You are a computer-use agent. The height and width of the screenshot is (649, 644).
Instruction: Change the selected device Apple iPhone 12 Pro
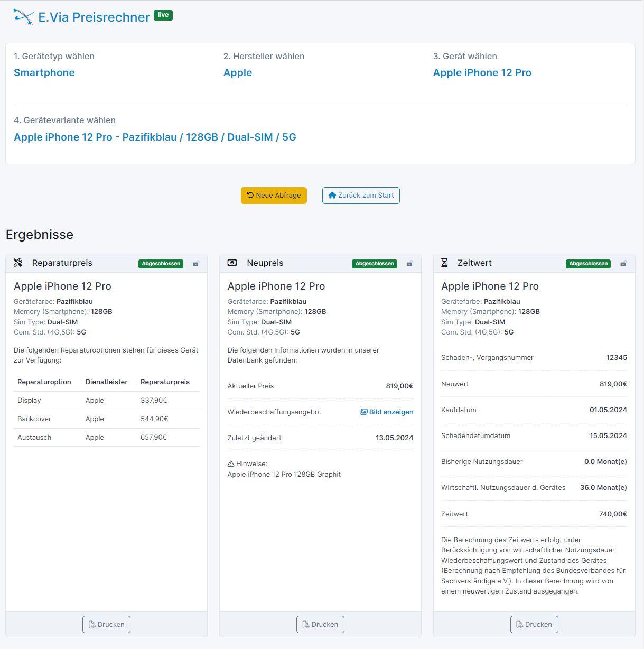482,73
